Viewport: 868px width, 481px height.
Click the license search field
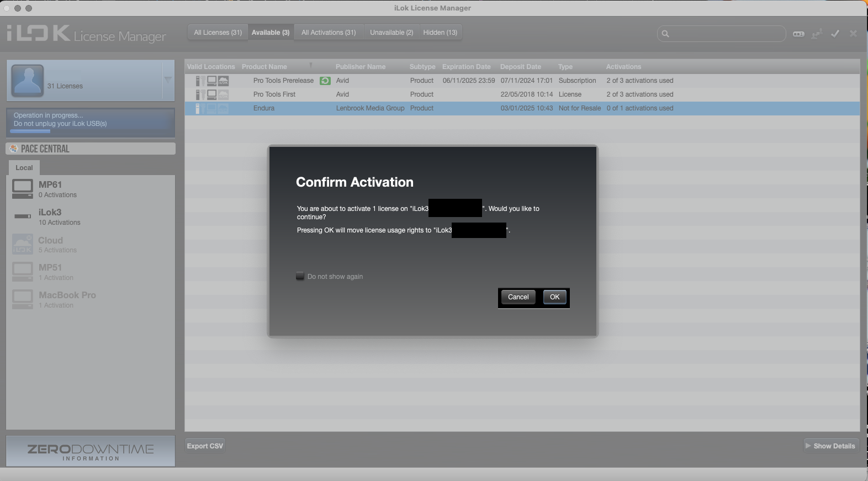coord(721,34)
